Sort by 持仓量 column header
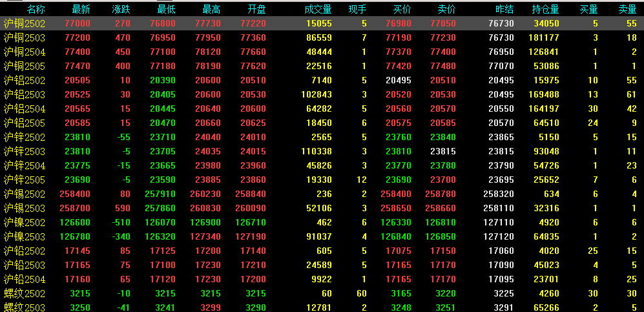 (x=545, y=10)
